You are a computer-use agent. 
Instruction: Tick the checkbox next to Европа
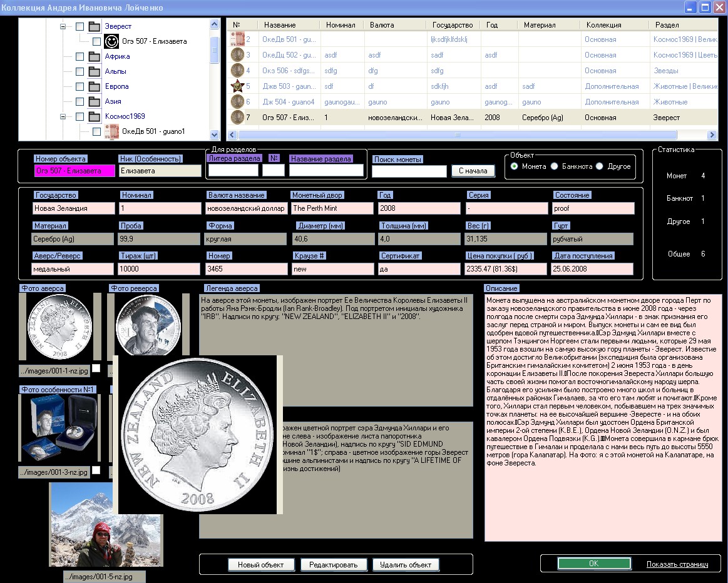tap(80, 86)
